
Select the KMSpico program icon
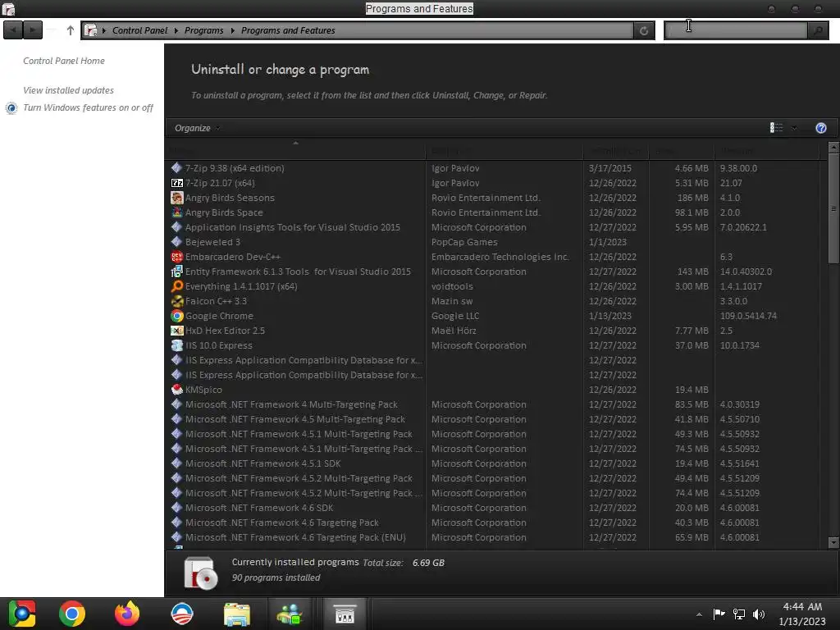coord(177,390)
